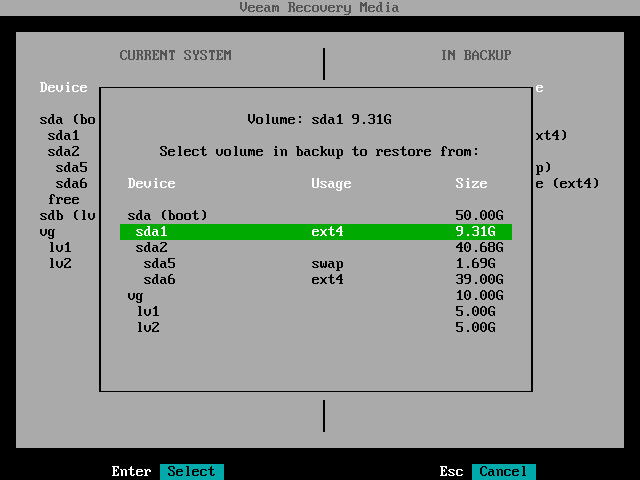Click lv2 in the current system list
The height and width of the screenshot is (480, 640).
(x=60, y=263)
